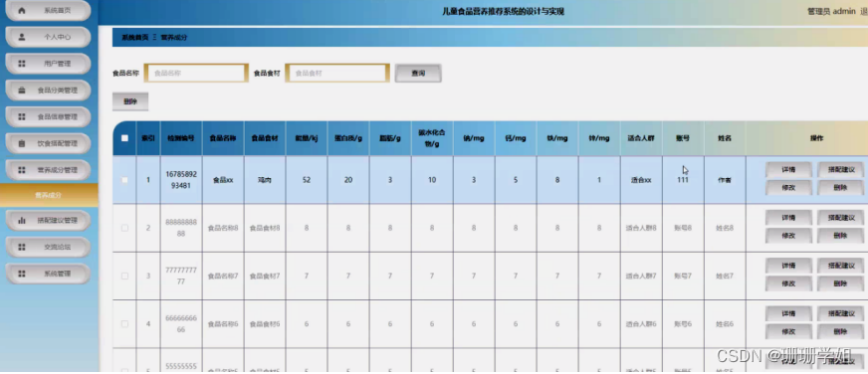Expand 食品信息管理 in the sidebar
Viewport: 868px width, 374px height.
(48, 116)
